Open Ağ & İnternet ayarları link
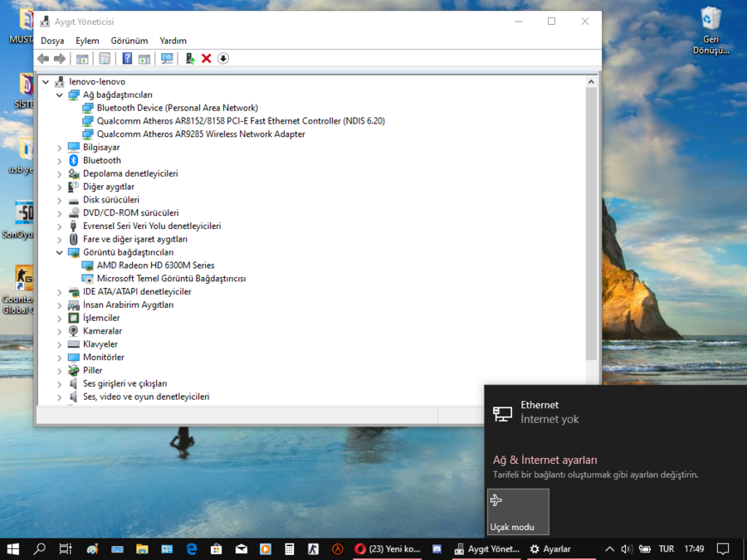 [x=544, y=460]
